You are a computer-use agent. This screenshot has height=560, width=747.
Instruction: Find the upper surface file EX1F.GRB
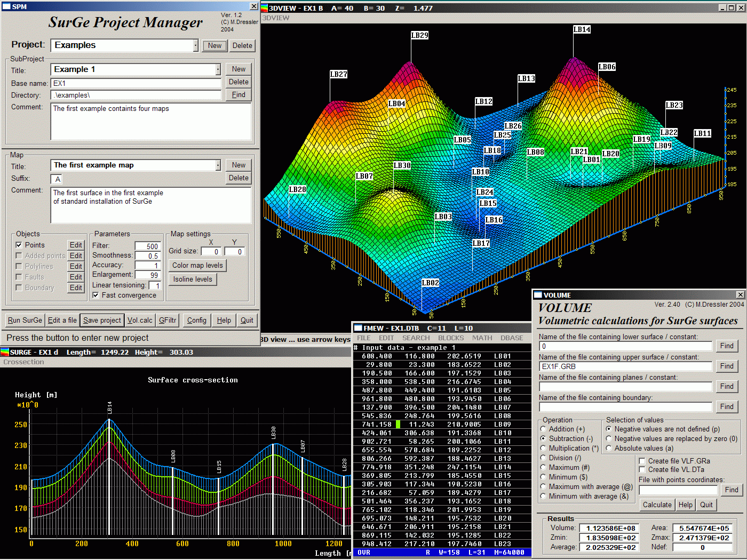(727, 366)
